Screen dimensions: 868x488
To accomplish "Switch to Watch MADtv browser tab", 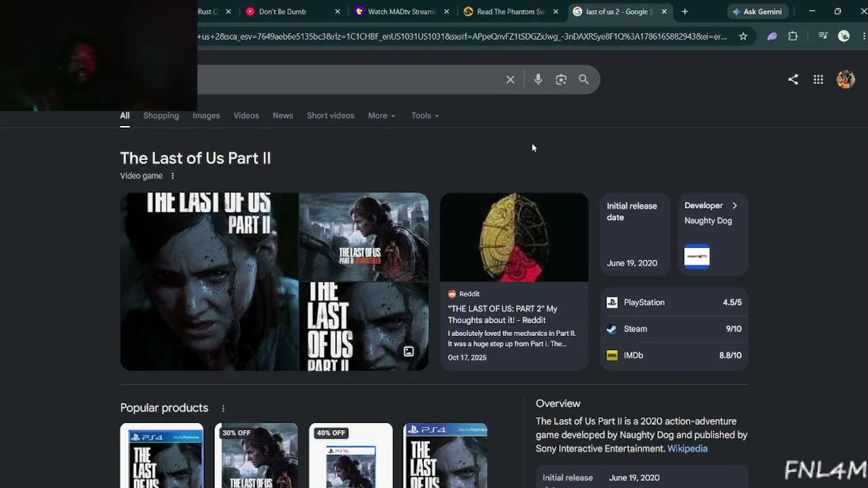I will click(401, 12).
